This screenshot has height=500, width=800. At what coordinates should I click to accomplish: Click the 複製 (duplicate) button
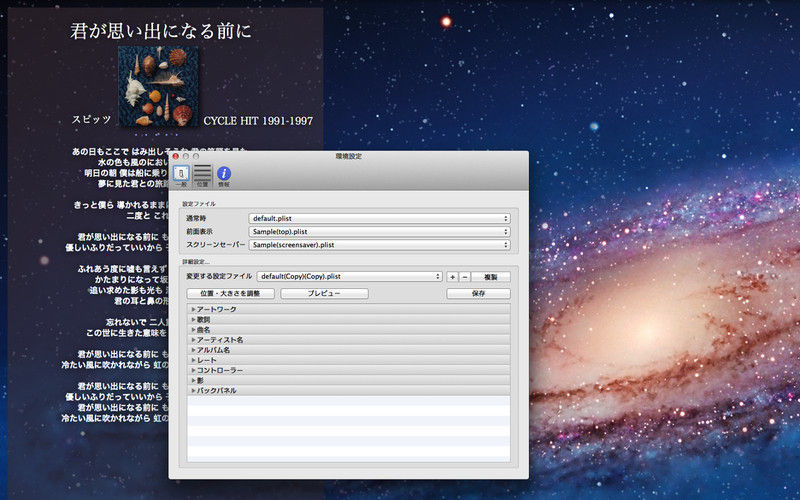pos(491,277)
